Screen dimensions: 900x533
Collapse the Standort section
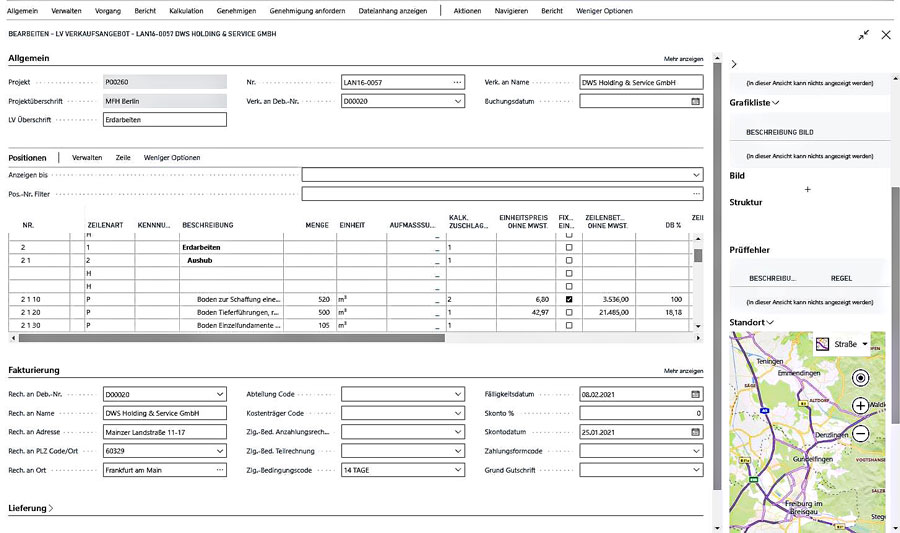click(x=751, y=322)
